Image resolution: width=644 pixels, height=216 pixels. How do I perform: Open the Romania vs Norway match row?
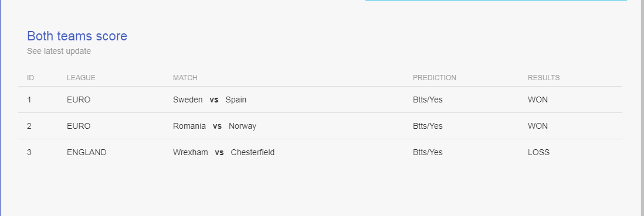click(x=320, y=126)
